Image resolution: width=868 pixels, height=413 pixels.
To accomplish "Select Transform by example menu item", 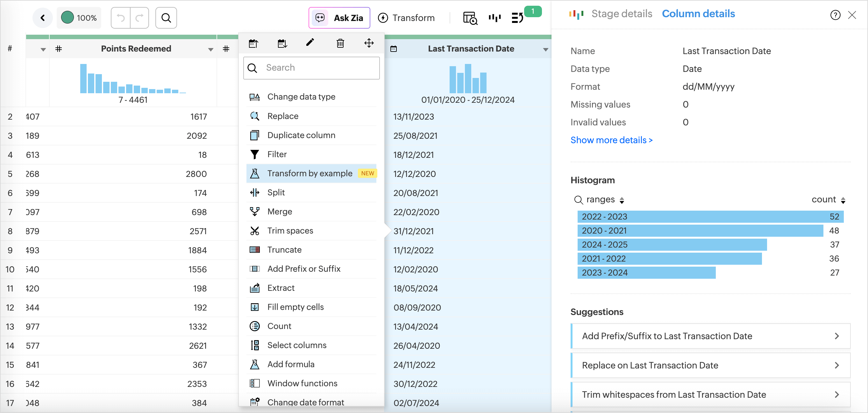I will pyautogui.click(x=310, y=173).
